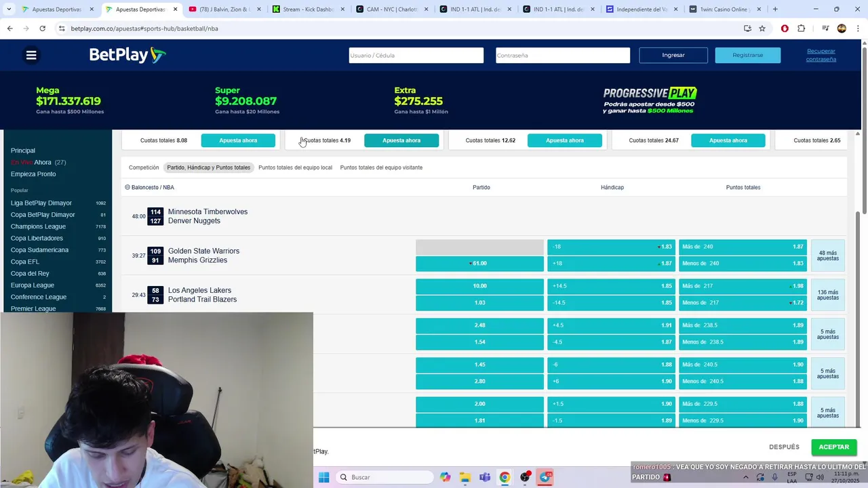Select Warriors handicap -18 at 1.83

[611, 247]
